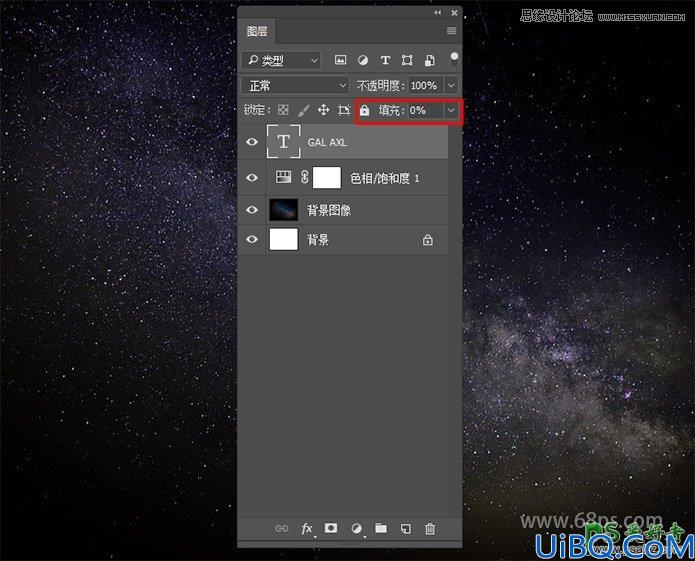This screenshot has width=695, height=561.
Task: Open the opacity 100% slider arrow
Action: [451, 85]
